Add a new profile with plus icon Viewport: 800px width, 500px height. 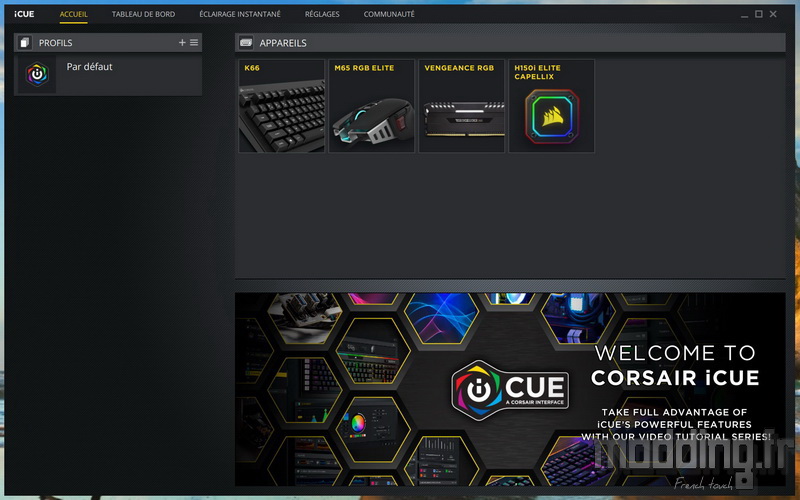click(182, 43)
